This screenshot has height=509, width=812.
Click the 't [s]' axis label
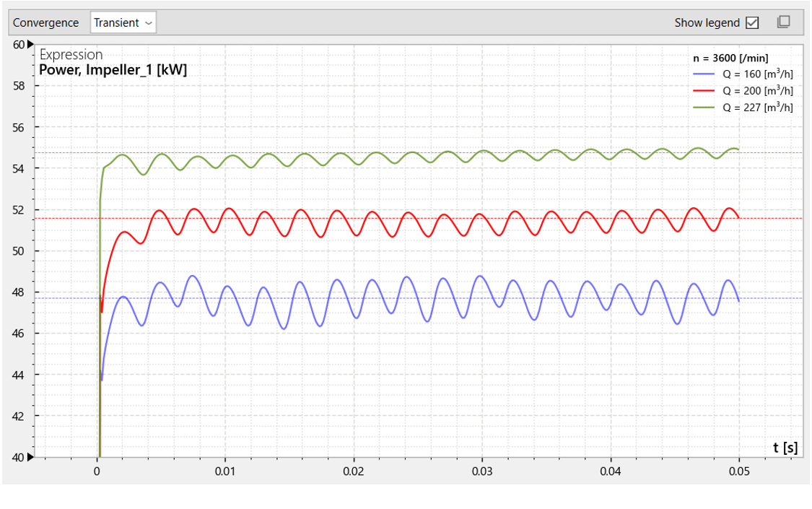point(785,448)
